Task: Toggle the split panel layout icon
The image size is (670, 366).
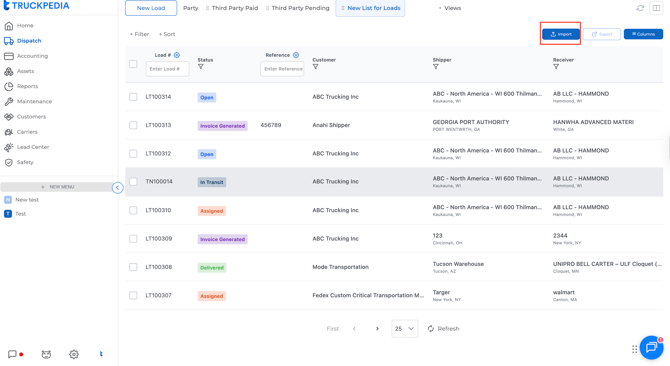Action: coord(656,8)
